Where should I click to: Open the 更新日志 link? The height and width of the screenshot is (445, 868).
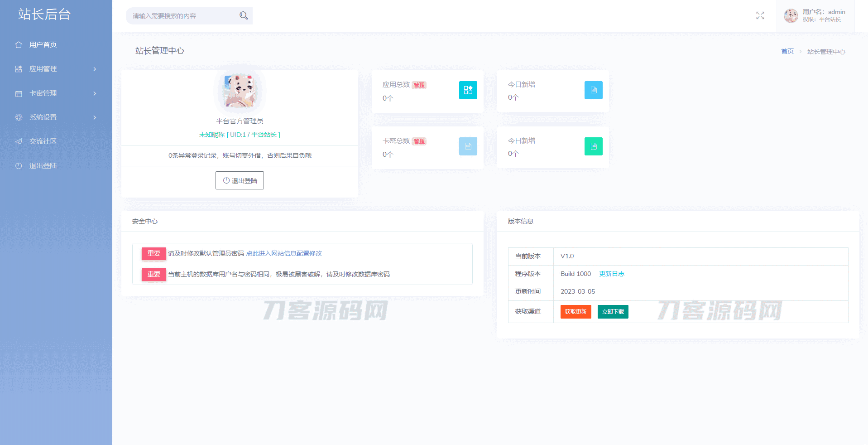tap(611, 274)
